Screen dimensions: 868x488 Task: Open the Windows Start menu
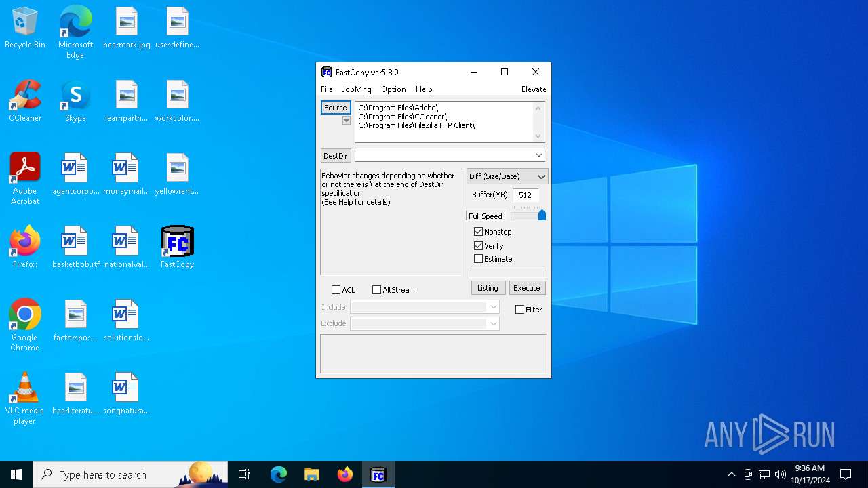click(x=16, y=474)
